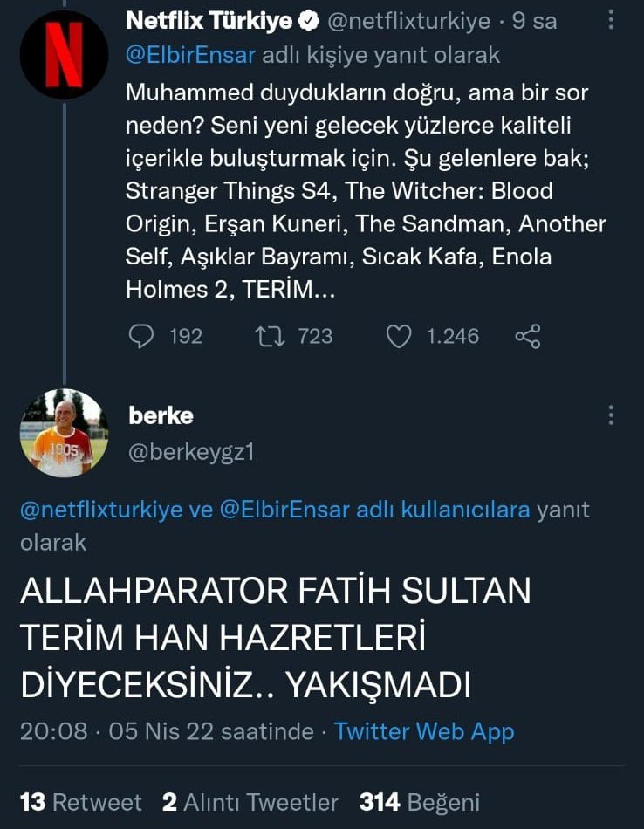
Task: Like the Netflix Türkiye tweet heart icon
Action: click(x=399, y=336)
